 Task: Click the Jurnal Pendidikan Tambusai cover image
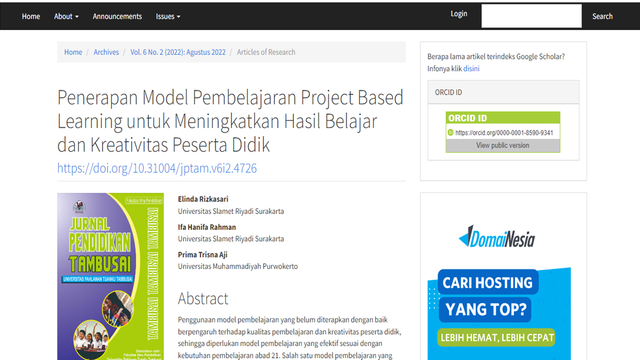[x=110, y=276]
